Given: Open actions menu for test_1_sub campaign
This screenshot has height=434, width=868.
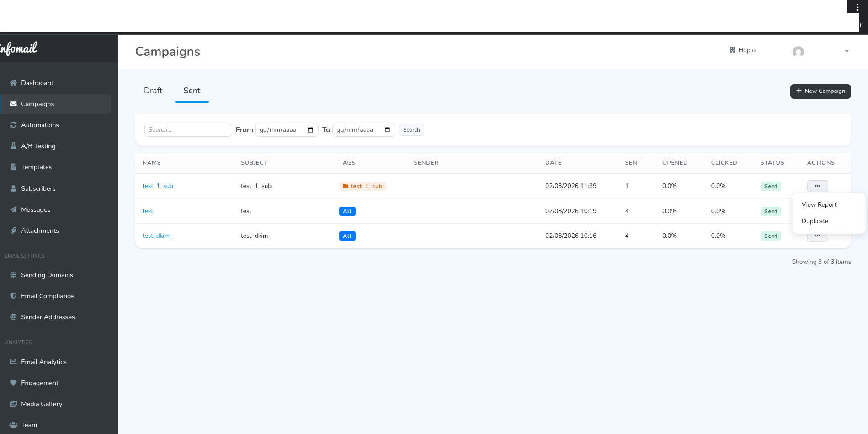Looking at the screenshot, I should (x=817, y=186).
